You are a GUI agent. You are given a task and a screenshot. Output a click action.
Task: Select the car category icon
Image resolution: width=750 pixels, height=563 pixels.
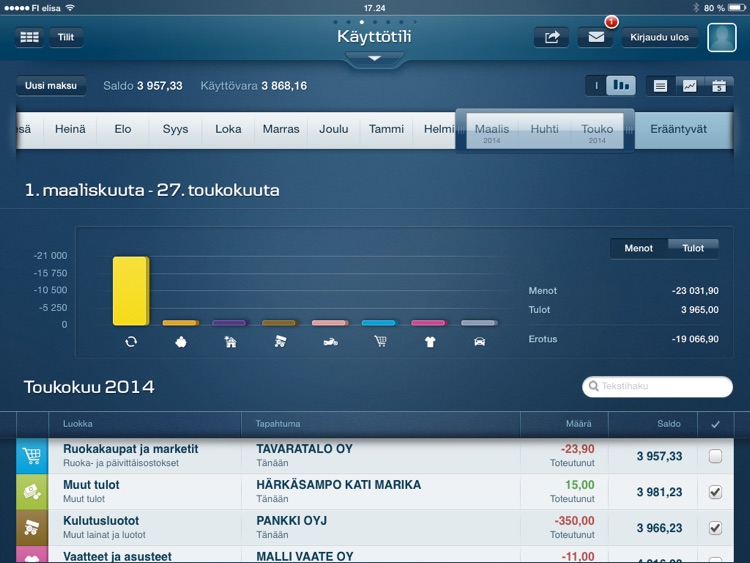coord(479,342)
